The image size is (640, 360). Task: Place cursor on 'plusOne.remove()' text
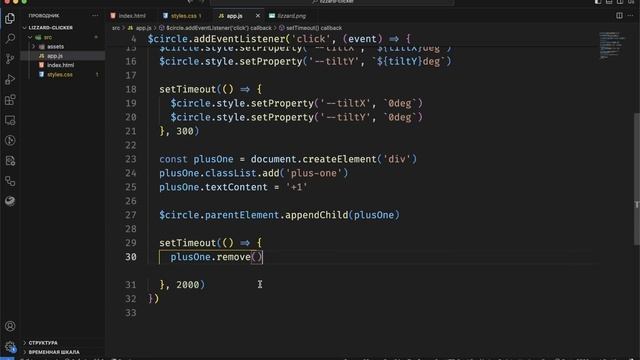point(216,257)
